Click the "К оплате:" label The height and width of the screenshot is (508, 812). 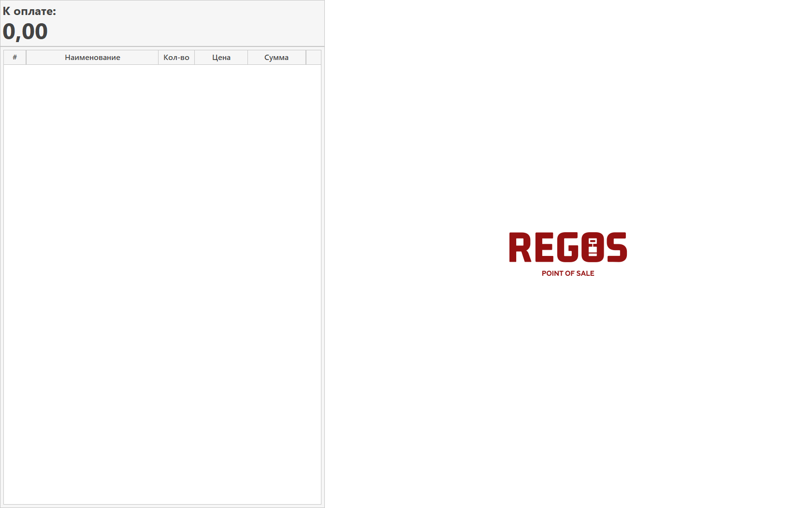(x=29, y=12)
